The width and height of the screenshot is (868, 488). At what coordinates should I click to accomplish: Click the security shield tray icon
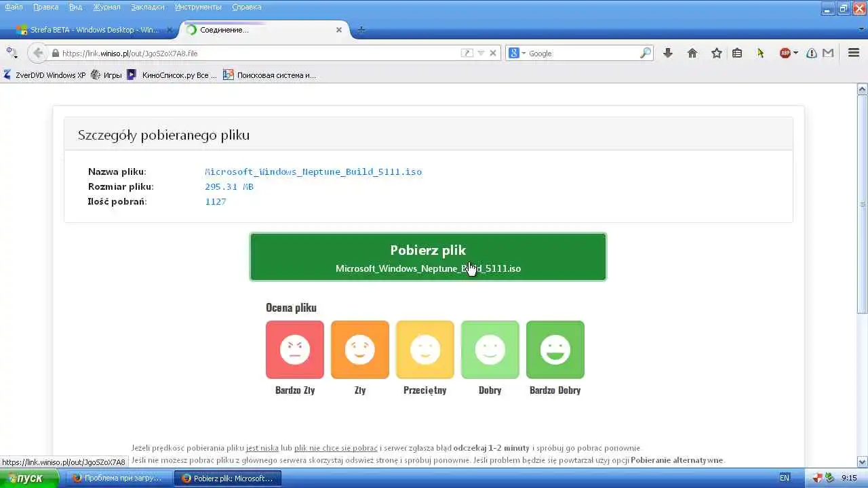818,478
